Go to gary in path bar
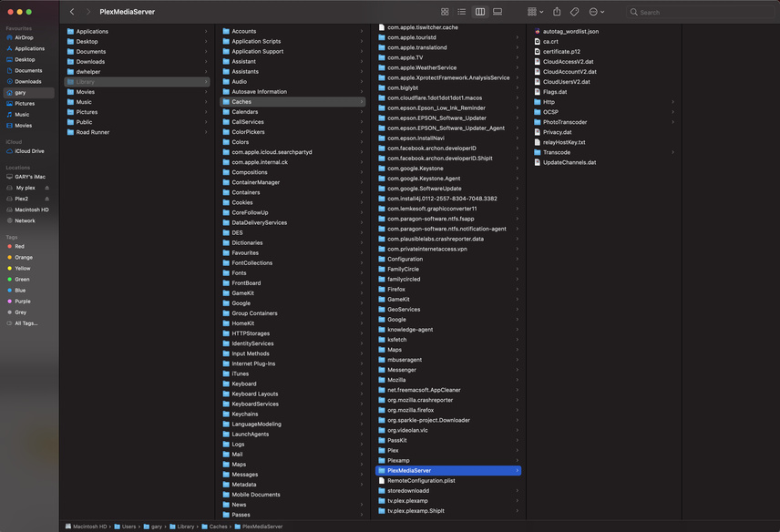The width and height of the screenshot is (780, 532). 153,527
